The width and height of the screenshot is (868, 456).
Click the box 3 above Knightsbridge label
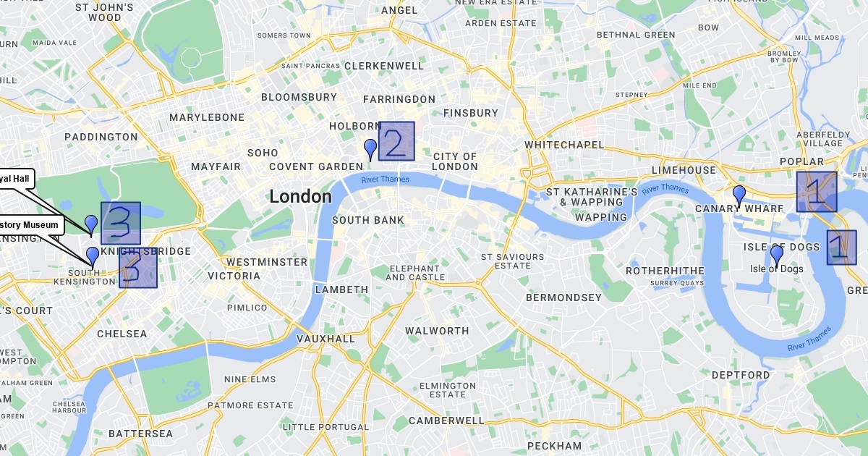pos(121,223)
